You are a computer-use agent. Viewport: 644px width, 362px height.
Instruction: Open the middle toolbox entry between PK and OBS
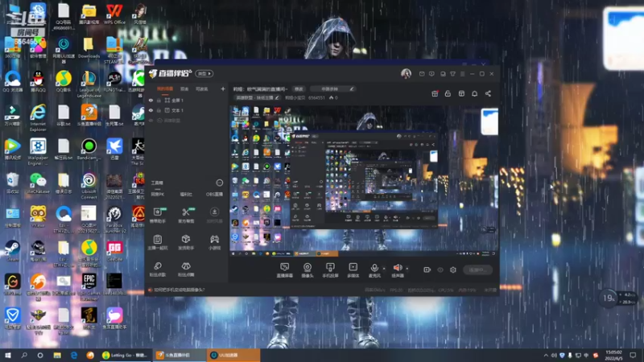point(186,194)
